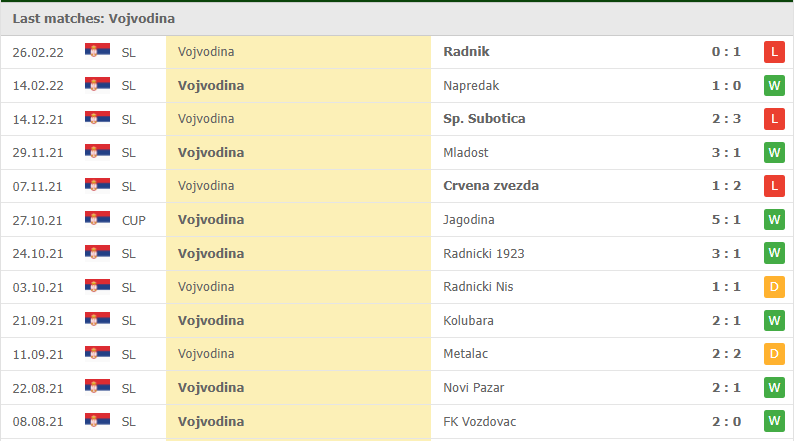This screenshot has height=441, width=794.
Task: Open Kolubara team link
Action: [468, 320]
